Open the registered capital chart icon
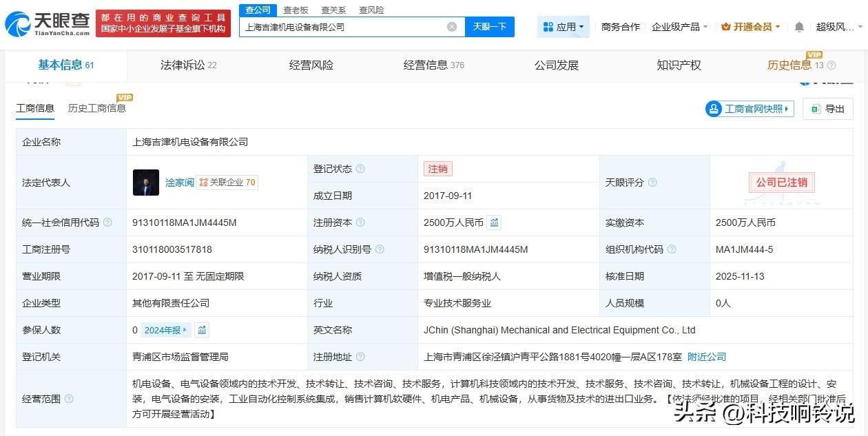This screenshot has width=868, height=436. [x=495, y=222]
